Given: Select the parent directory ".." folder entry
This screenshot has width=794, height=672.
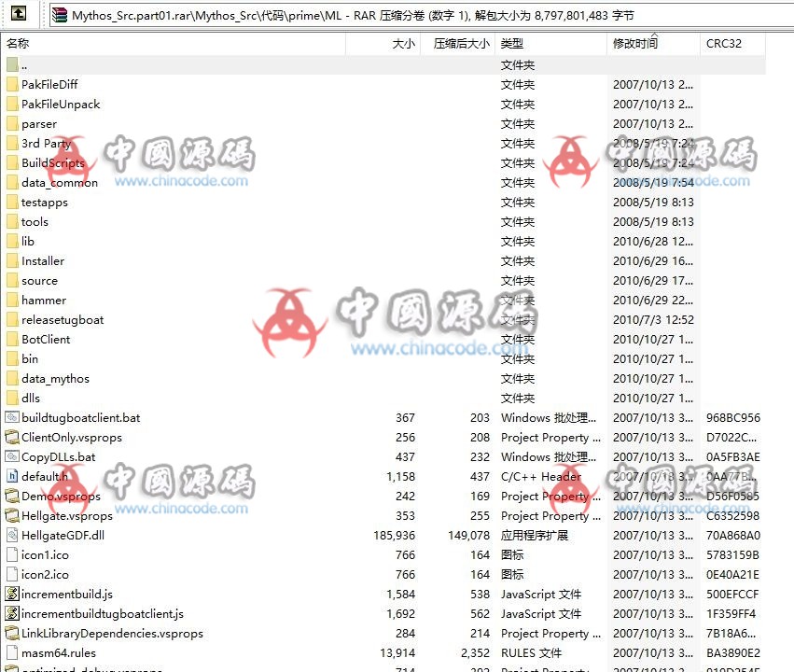Looking at the screenshot, I should pyautogui.click(x=24, y=65).
